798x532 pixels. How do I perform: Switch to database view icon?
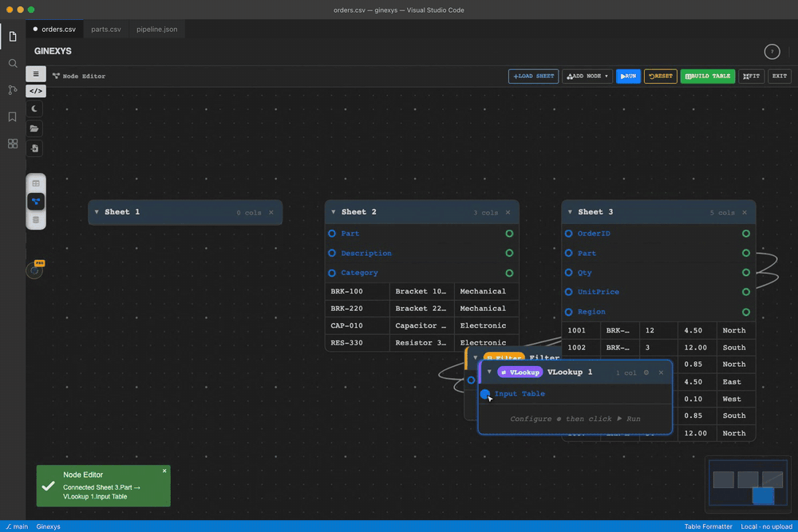[36, 219]
